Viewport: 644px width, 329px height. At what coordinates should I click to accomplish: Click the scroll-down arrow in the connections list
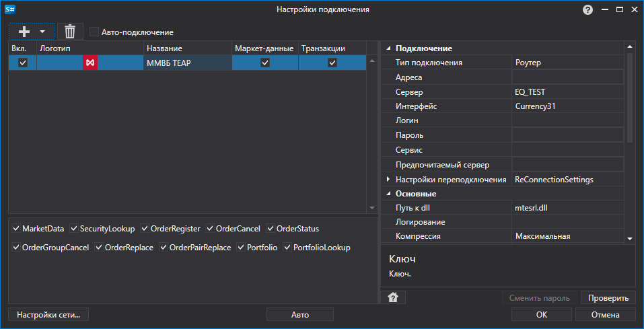click(x=372, y=208)
